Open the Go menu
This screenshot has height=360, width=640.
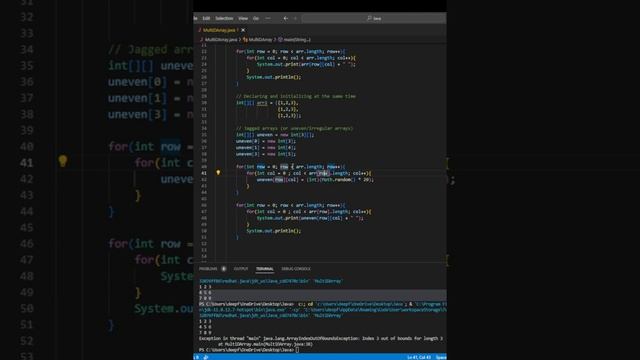[256, 18]
